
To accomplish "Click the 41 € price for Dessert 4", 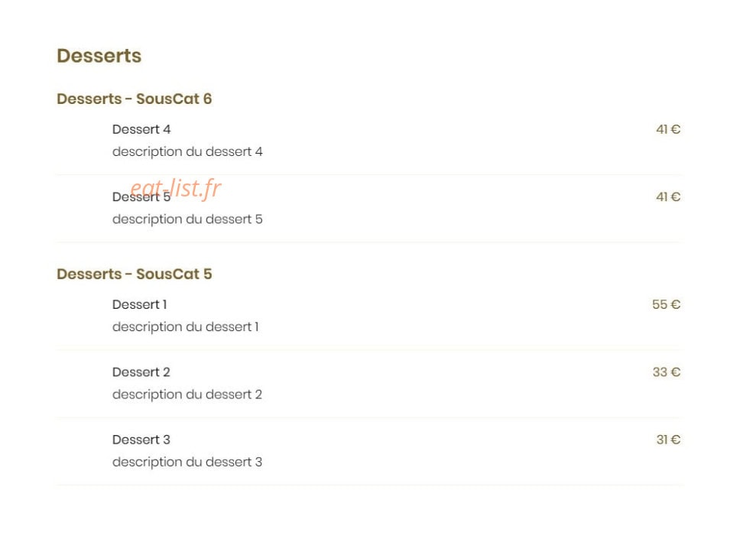I will tap(668, 129).
